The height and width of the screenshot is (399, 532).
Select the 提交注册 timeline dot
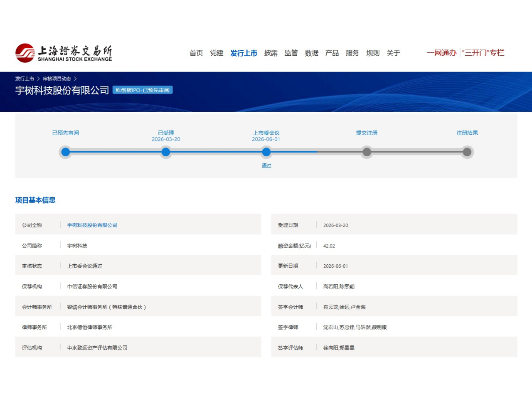367,152
